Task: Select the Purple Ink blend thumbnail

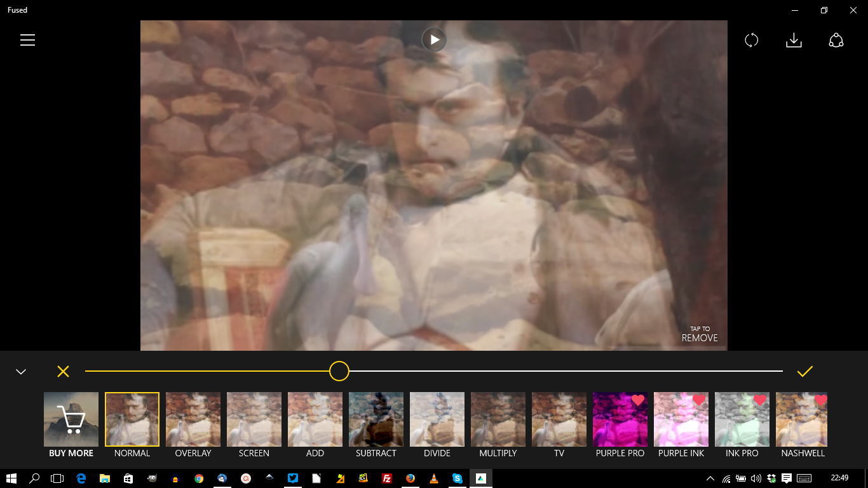Action: pos(681,419)
